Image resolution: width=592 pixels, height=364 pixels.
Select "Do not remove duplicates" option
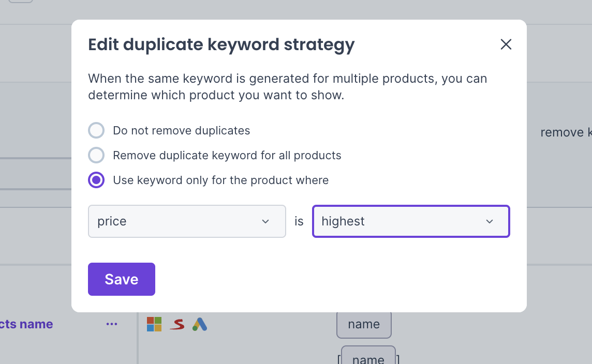tap(96, 130)
